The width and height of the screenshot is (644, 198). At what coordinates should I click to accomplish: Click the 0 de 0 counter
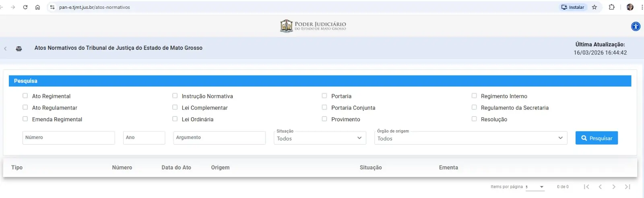[563, 187]
